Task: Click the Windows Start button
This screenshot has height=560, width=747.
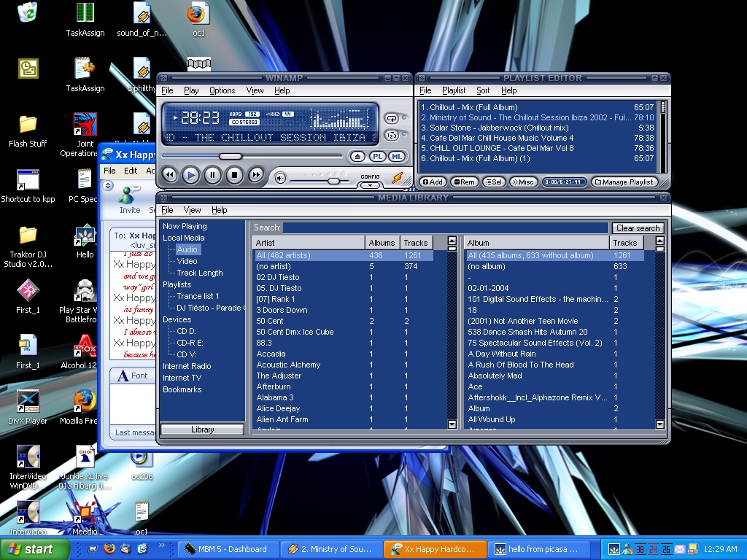Action: tap(35, 549)
